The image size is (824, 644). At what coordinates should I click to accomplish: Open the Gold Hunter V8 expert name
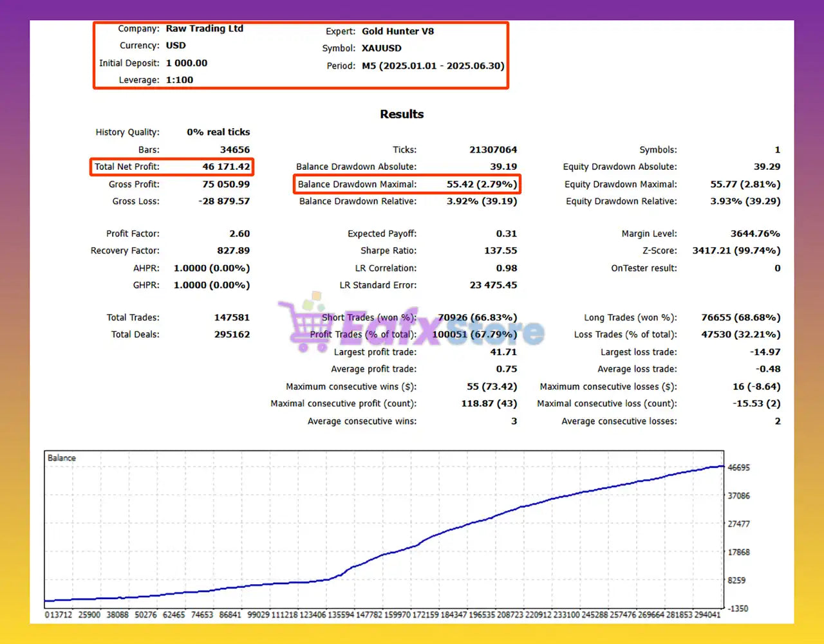click(x=398, y=31)
